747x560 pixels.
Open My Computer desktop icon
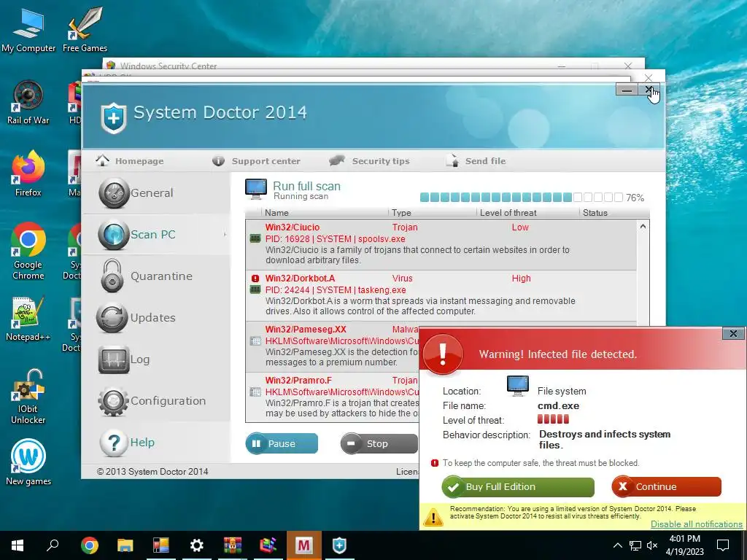tap(28, 31)
